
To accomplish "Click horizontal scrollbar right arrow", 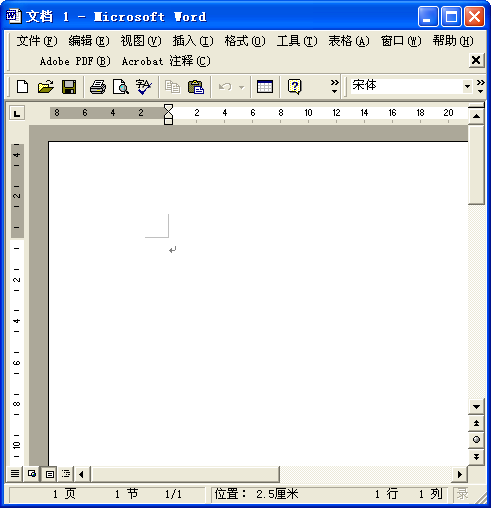I will point(460,474).
